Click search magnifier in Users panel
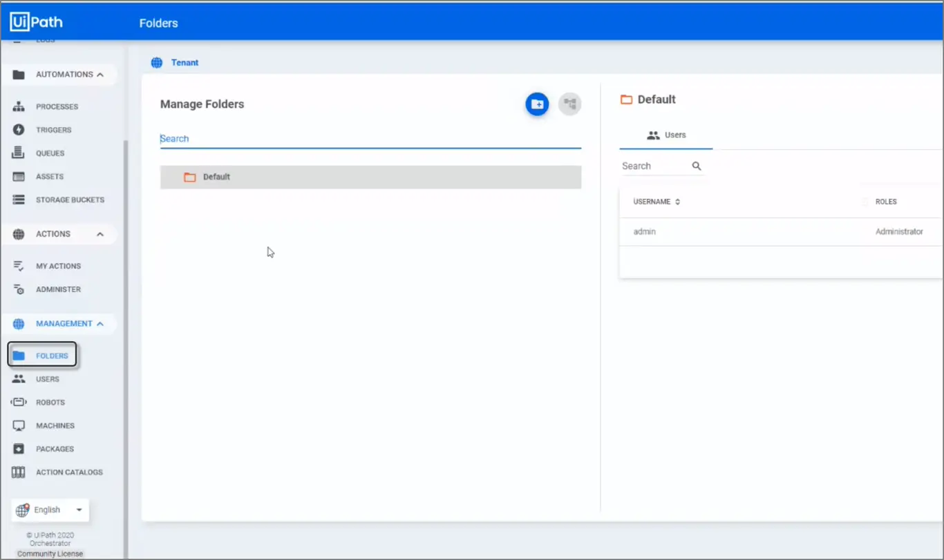 [x=697, y=166]
